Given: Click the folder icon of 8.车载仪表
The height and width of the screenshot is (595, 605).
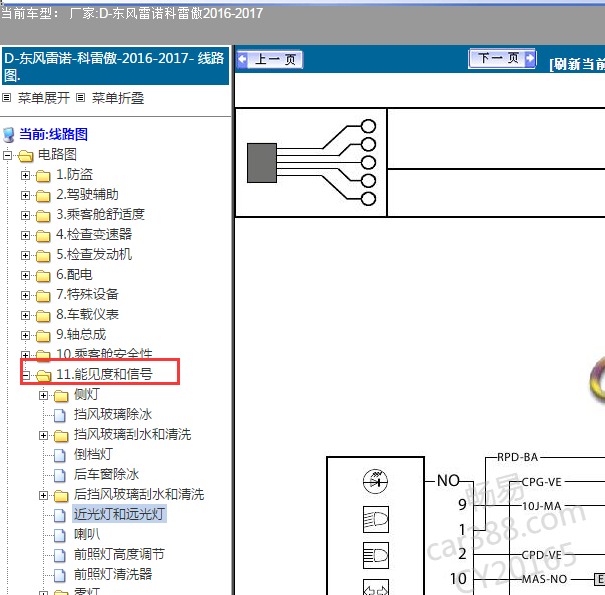Looking at the screenshot, I should pos(43,316).
